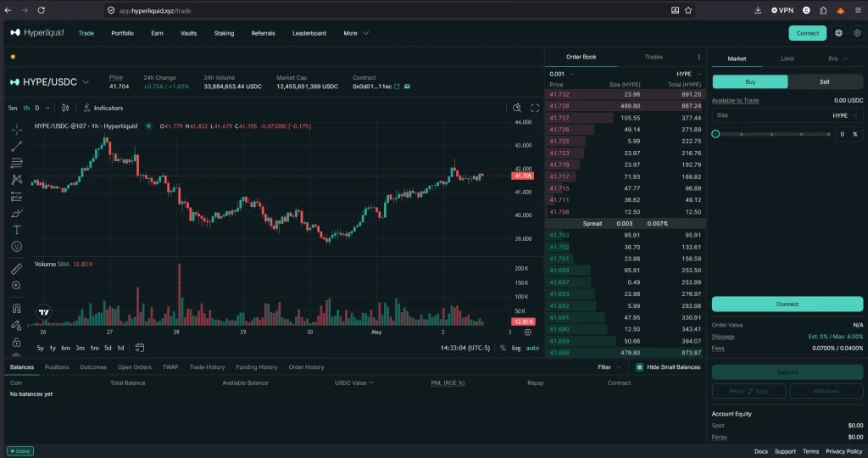The width and height of the screenshot is (868, 458).
Task: Go to the Hyperliquid home logo
Action: point(37,33)
